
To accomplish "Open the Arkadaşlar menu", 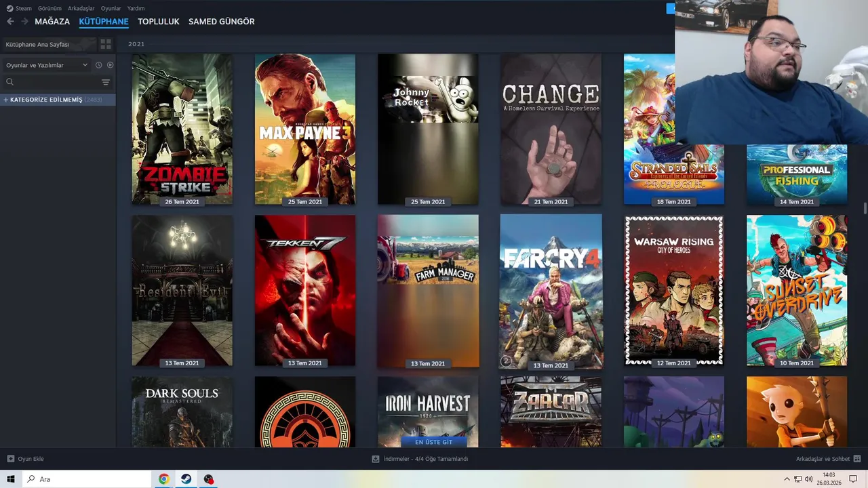I will pos(81,8).
